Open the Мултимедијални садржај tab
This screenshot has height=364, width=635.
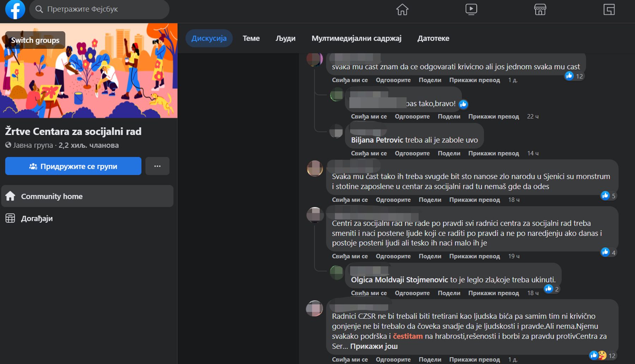pyautogui.click(x=356, y=38)
